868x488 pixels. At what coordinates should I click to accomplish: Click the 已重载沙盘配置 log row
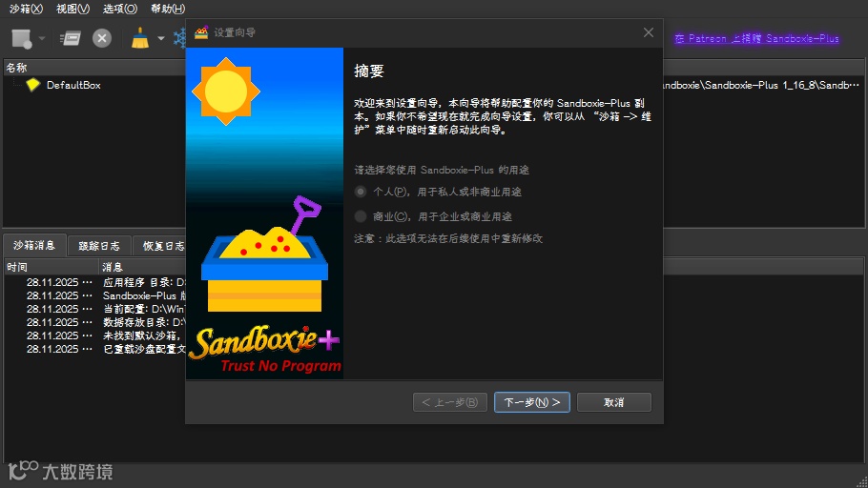point(94,349)
